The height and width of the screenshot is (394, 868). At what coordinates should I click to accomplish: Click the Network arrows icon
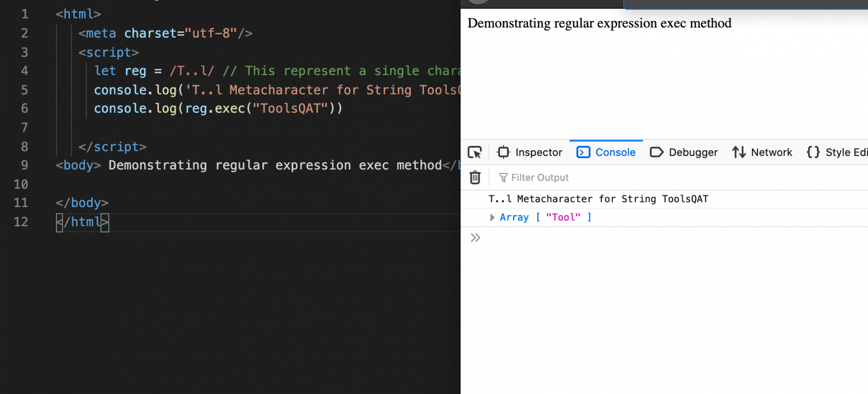point(739,153)
